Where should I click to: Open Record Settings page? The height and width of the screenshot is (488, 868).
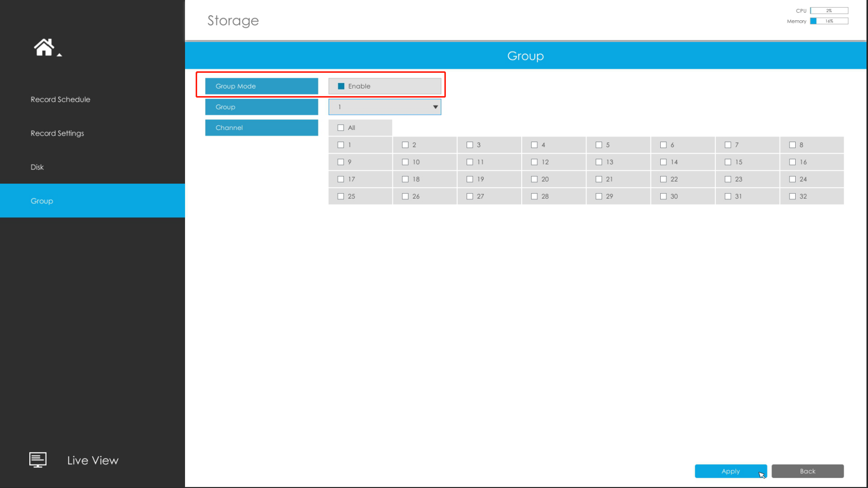[x=57, y=134]
